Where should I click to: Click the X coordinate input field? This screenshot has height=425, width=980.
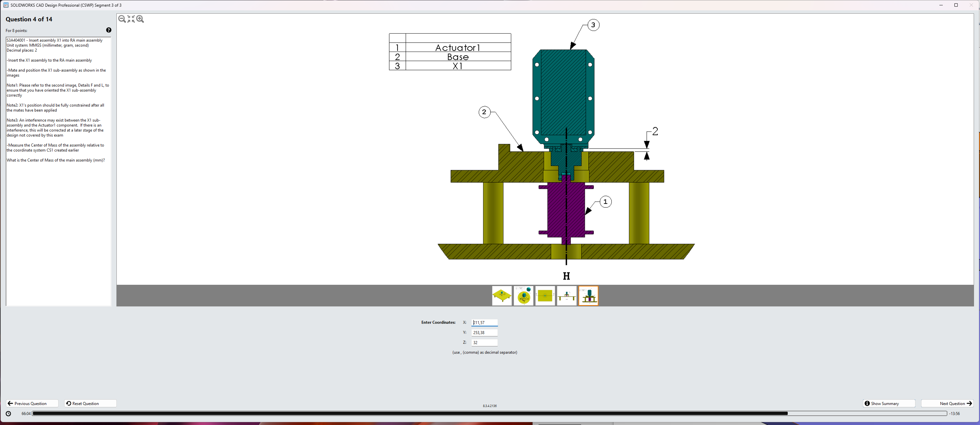coord(484,322)
